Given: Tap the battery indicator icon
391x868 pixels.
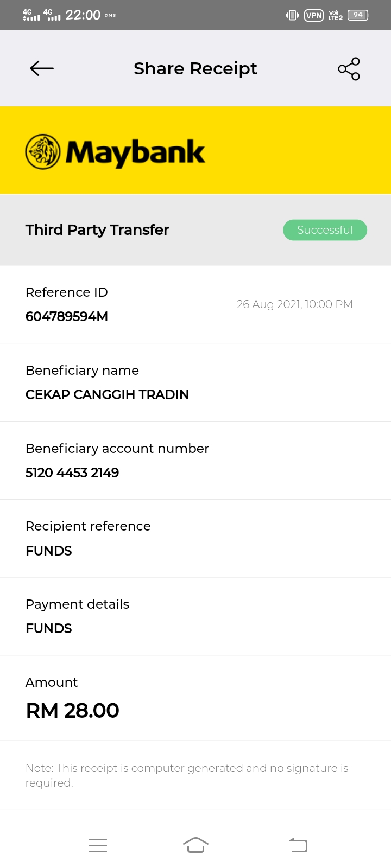Looking at the screenshot, I should 358,15.
